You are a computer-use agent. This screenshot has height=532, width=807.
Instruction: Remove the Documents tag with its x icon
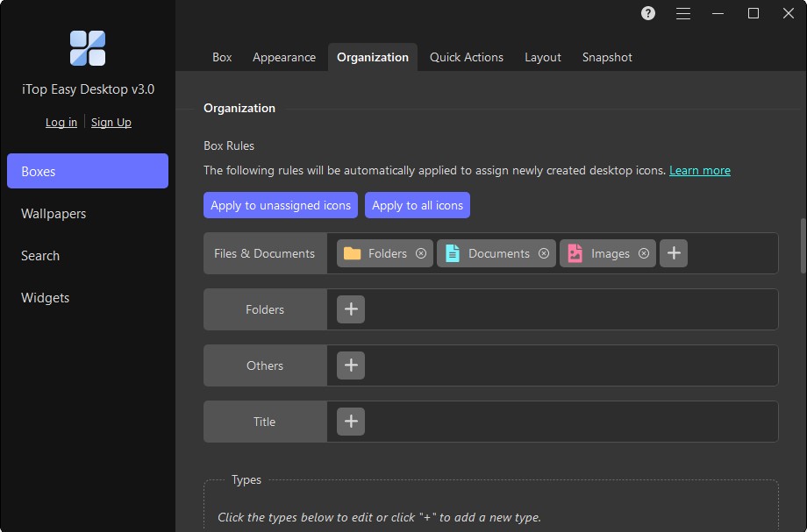click(x=544, y=253)
